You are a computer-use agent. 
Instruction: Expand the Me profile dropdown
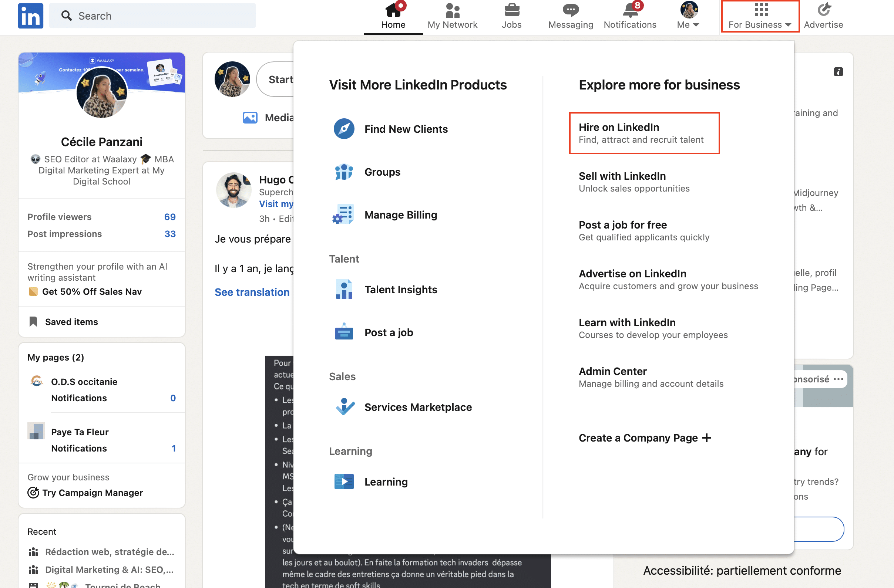tap(689, 16)
